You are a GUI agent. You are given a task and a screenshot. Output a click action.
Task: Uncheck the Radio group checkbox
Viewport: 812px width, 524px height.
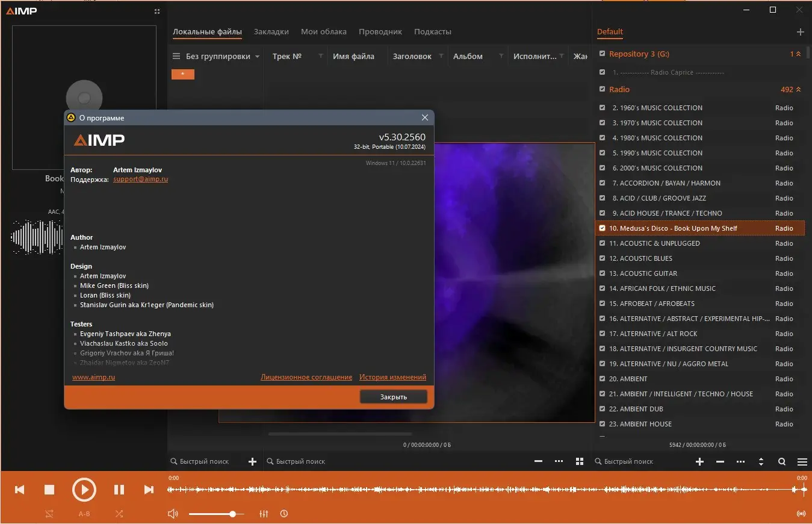(602, 89)
